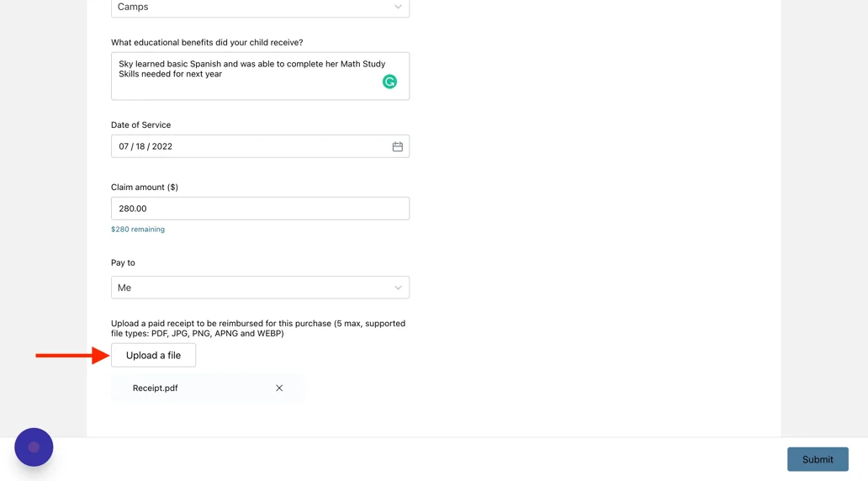Viewport: 868px width, 481px height.
Task: Click the Claim amount input field
Action: 260,209
